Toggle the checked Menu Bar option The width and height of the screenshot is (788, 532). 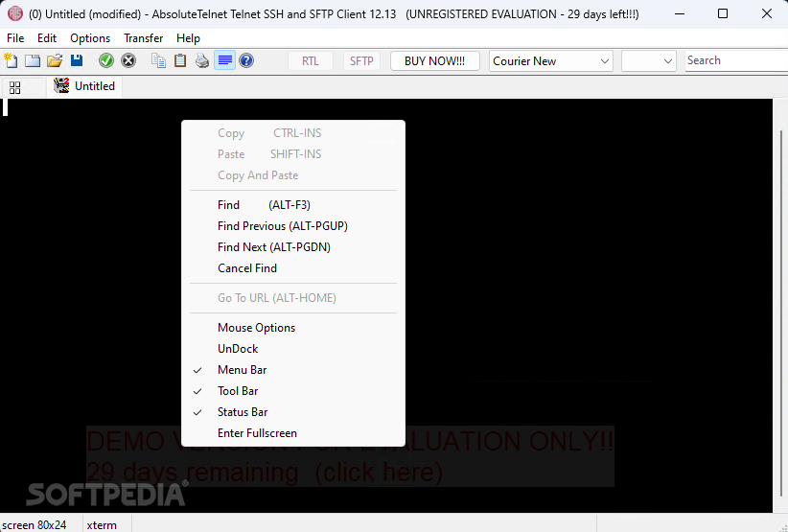(293, 370)
